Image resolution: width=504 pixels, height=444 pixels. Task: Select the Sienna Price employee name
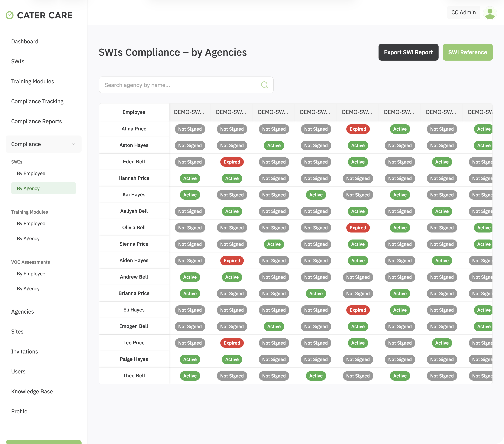coord(134,244)
